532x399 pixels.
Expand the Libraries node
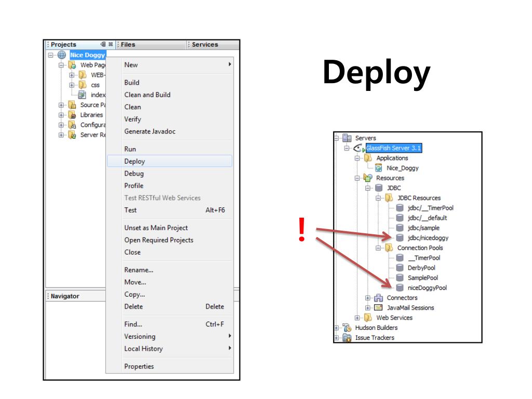point(61,115)
